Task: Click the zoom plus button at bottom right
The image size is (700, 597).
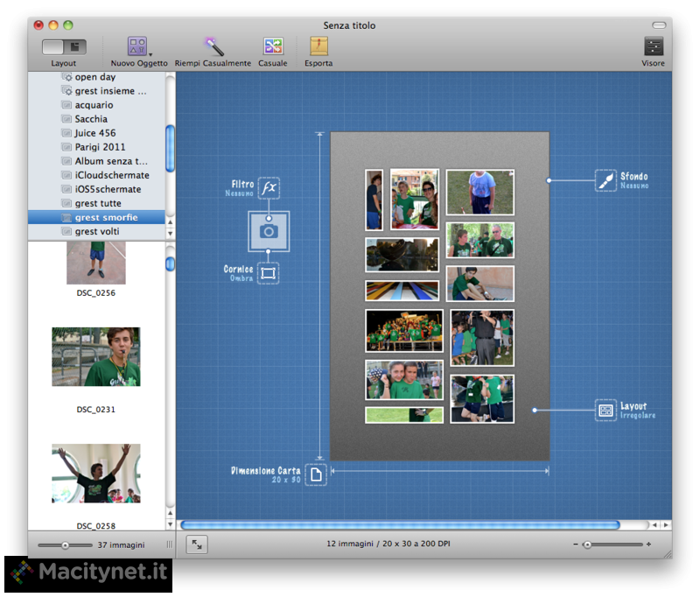Action: (x=648, y=544)
